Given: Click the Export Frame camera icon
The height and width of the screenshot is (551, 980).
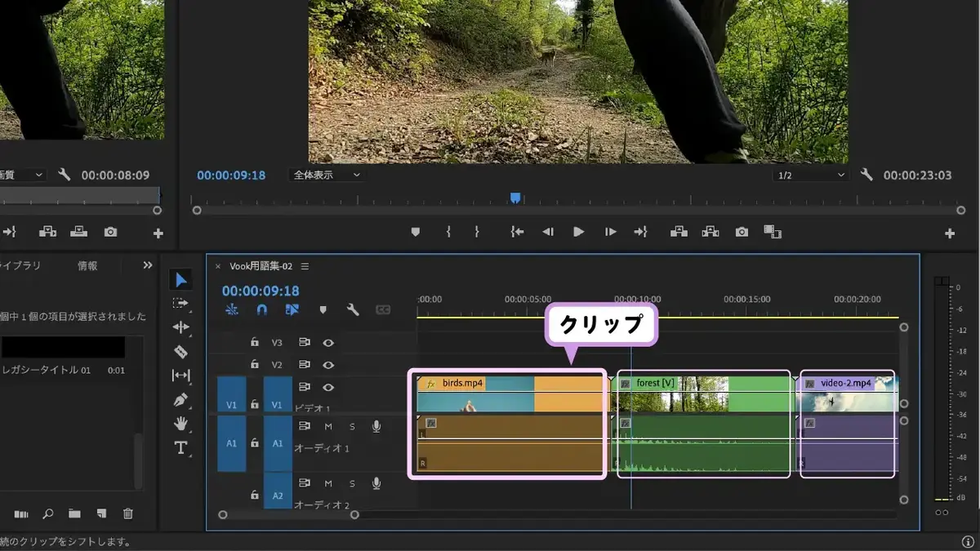Looking at the screenshot, I should click(742, 232).
